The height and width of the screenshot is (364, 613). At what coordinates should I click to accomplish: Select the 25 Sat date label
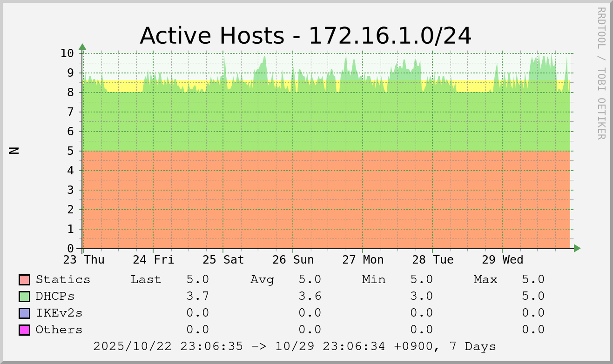pyautogui.click(x=223, y=260)
